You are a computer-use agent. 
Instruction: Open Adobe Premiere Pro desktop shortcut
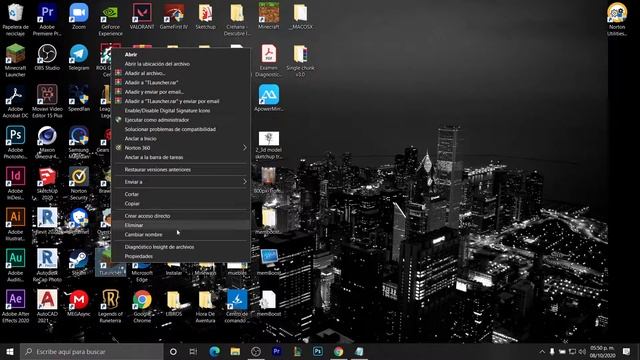(x=47, y=19)
